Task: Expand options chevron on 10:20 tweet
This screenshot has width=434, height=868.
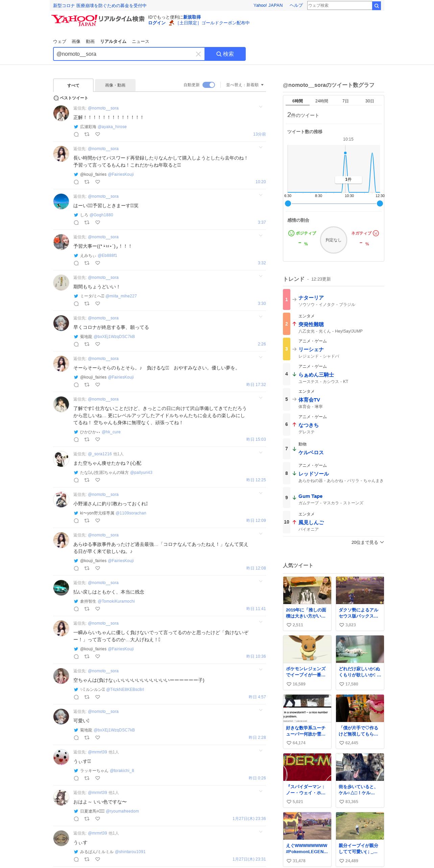Action: click(x=261, y=147)
